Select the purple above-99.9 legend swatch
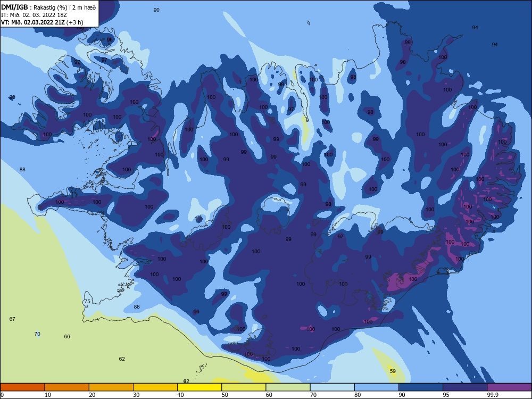Viewport: 532px width, 399px height. [509, 387]
